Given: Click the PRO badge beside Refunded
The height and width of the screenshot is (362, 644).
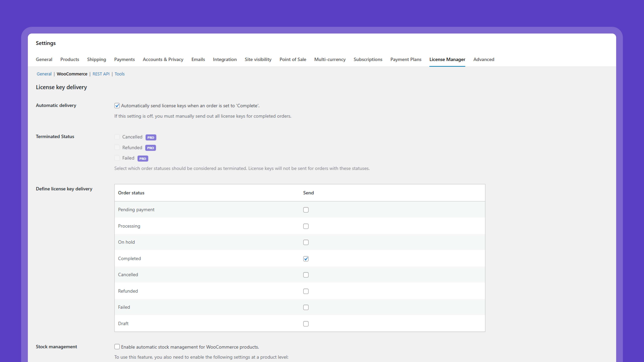Looking at the screenshot, I should (x=150, y=148).
